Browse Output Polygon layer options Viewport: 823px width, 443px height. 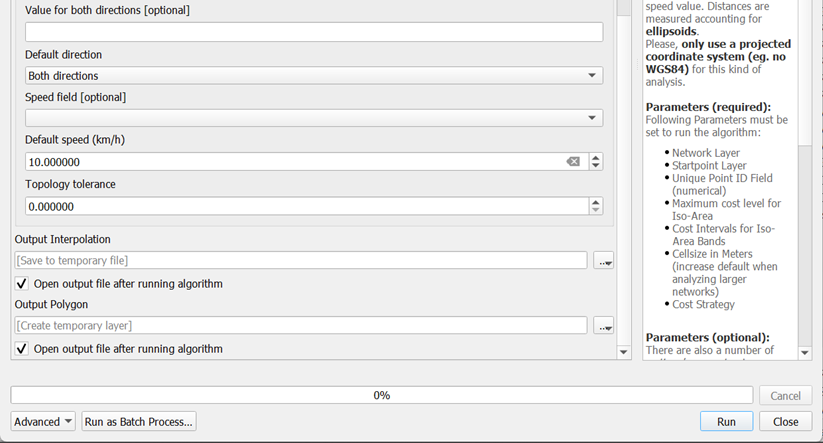(x=603, y=326)
